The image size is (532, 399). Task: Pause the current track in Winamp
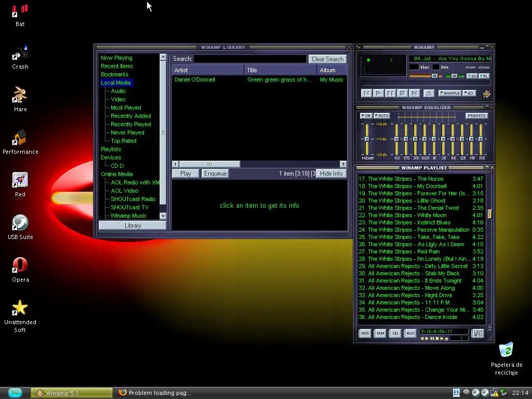[x=390, y=93]
